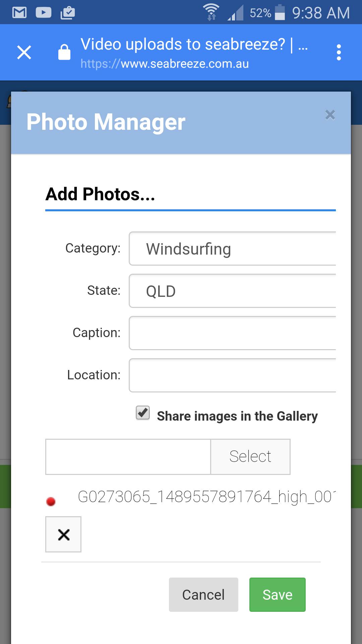Open the Category dropdown showing Windsurfing
The image size is (362, 644).
(x=232, y=249)
